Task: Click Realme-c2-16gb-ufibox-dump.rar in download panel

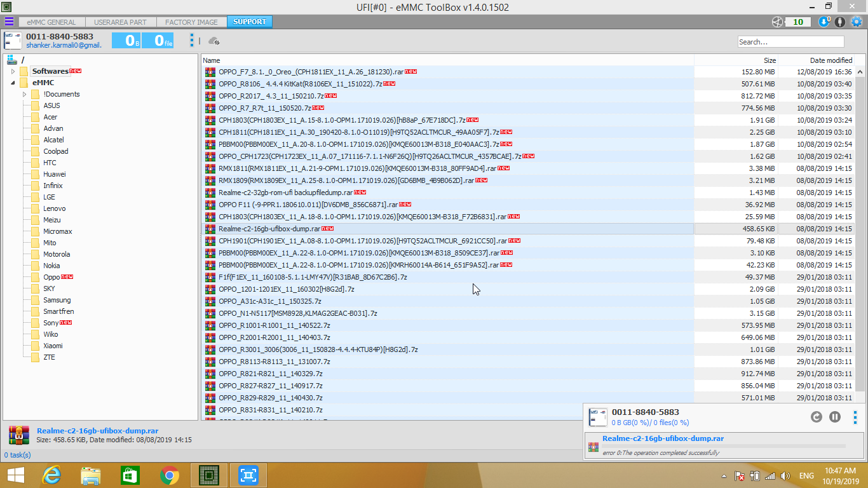Action: click(663, 438)
